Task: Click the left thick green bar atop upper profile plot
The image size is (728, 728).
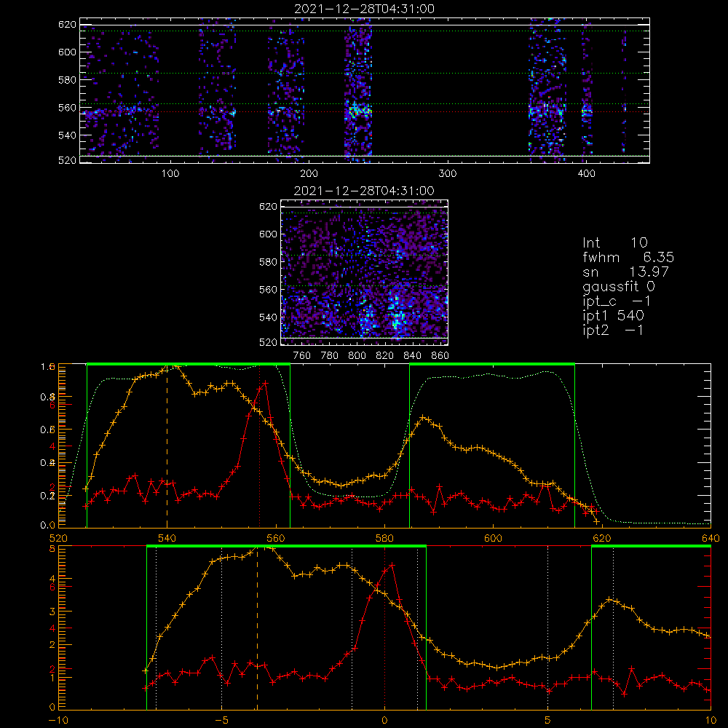Action: click(x=189, y=365)
